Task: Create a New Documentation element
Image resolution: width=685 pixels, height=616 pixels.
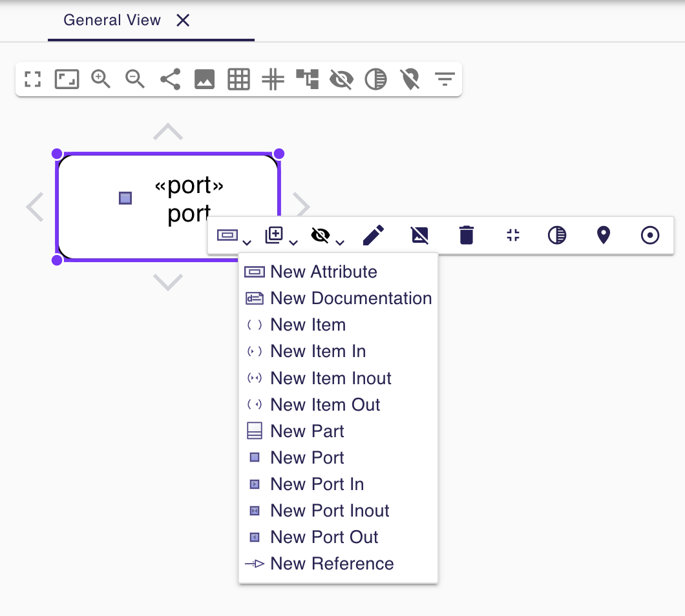Action: point(350,298)
